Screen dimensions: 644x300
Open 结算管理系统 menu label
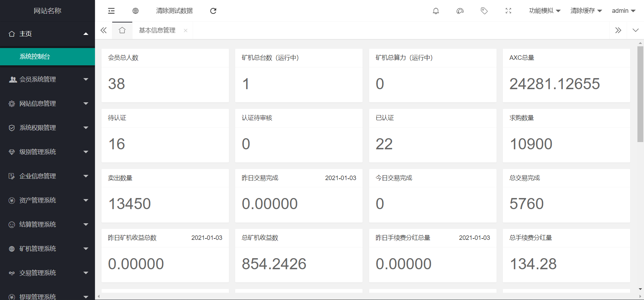coord(38,225)
